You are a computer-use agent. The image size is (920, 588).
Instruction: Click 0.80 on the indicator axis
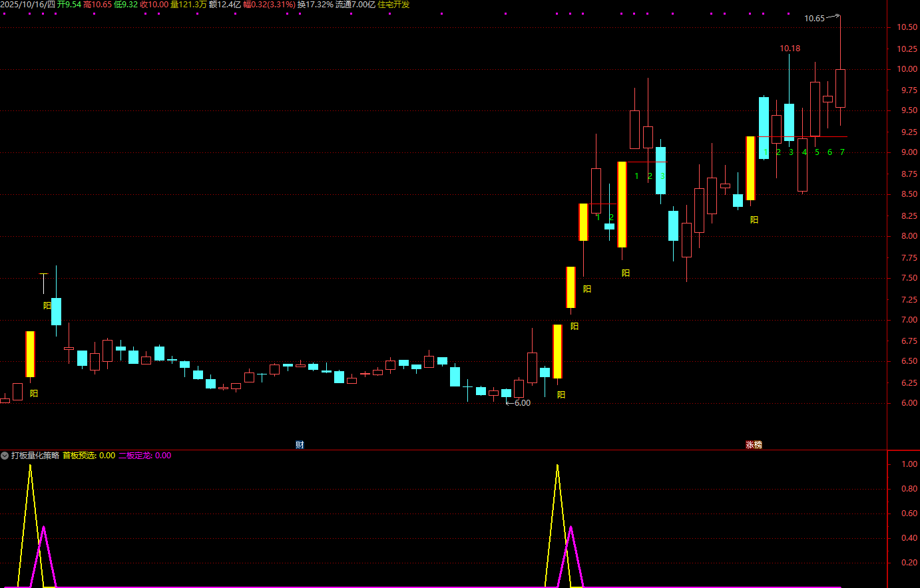click(x=909, y=489)
